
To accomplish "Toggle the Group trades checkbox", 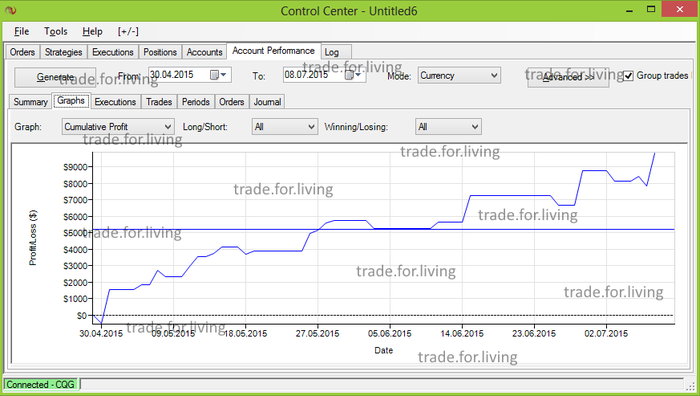I will [x=628, y=75].
